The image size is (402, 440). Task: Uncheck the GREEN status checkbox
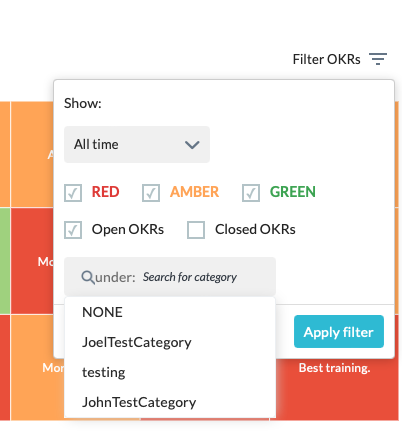coord(251,193)
